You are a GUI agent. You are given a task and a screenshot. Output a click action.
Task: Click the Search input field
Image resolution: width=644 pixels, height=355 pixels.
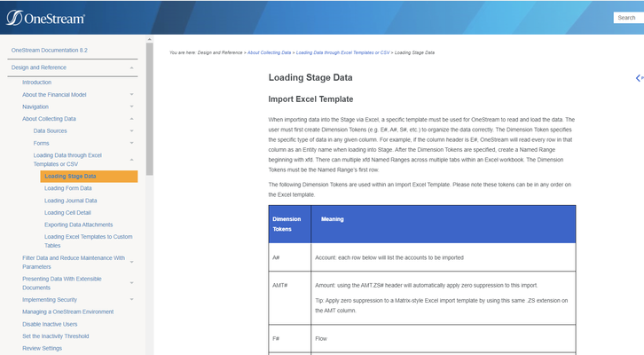[629, 18]
